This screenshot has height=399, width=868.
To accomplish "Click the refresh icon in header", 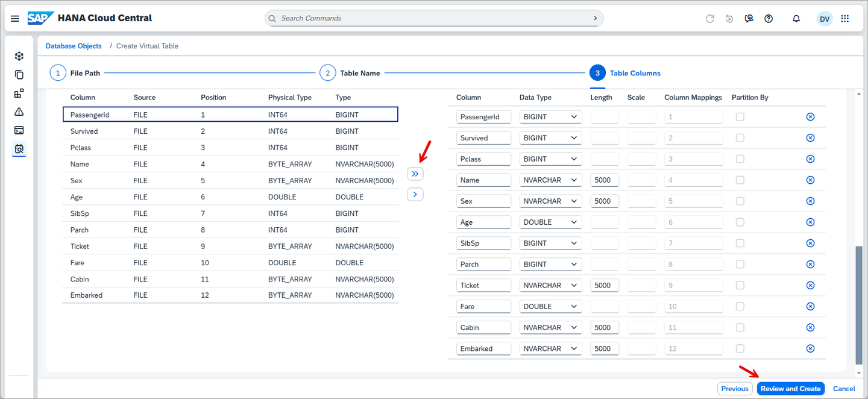I will click(710, 19).
